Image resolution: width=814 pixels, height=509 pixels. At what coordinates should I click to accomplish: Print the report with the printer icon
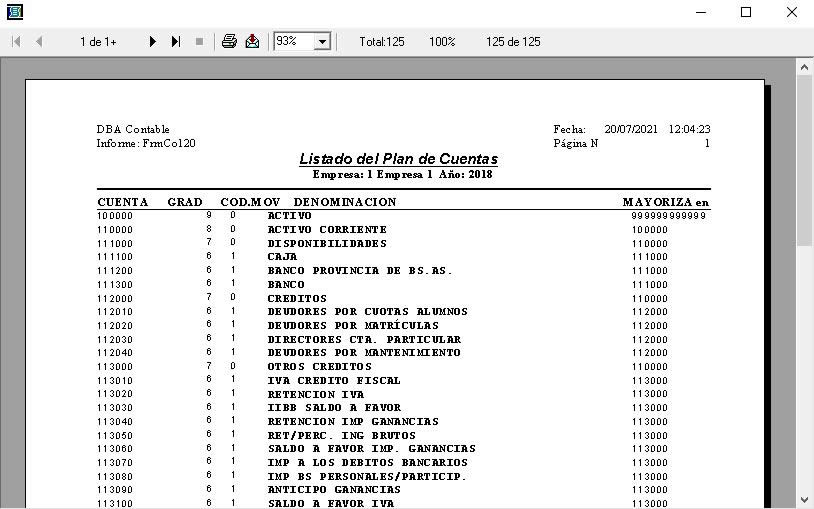[x=229, y=42]
